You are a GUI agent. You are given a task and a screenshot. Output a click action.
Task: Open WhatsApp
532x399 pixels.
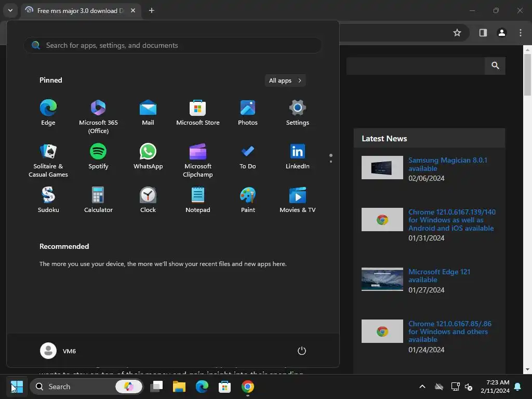(x=148, y=156)
